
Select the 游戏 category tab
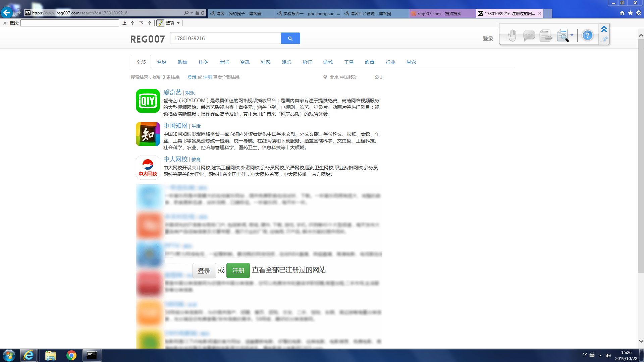[328, 62]
